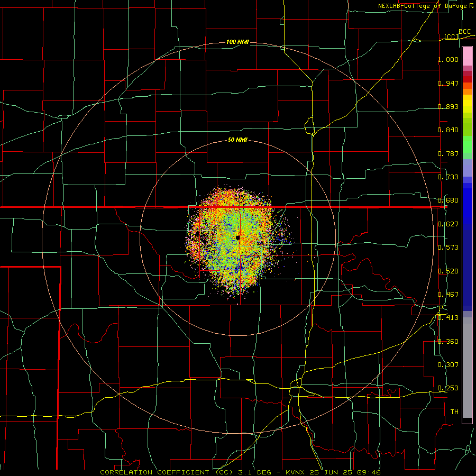Viewport: 476px width, 476px height.
Task: Select the 50 NMI range ring label
Action: (x=237, y=140)
